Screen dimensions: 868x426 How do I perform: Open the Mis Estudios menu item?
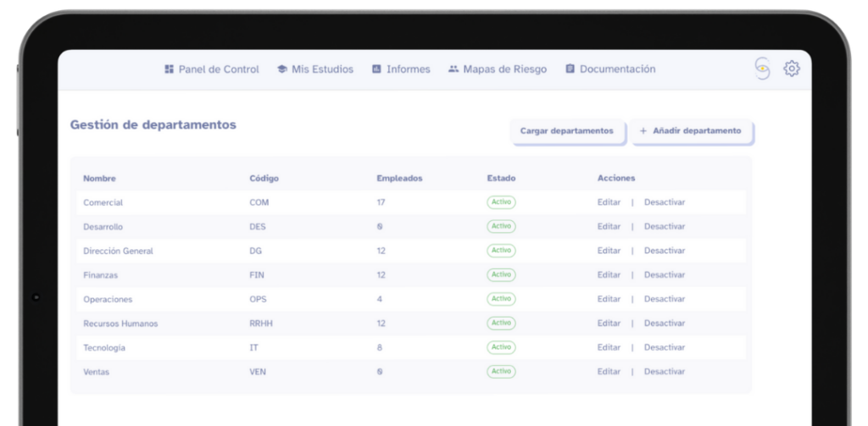click(322, 69)
